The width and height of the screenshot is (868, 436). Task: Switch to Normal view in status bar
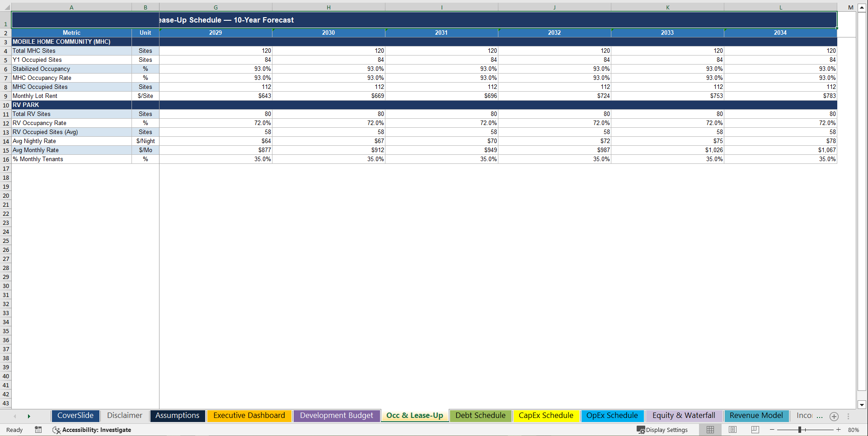coord(710,430)
